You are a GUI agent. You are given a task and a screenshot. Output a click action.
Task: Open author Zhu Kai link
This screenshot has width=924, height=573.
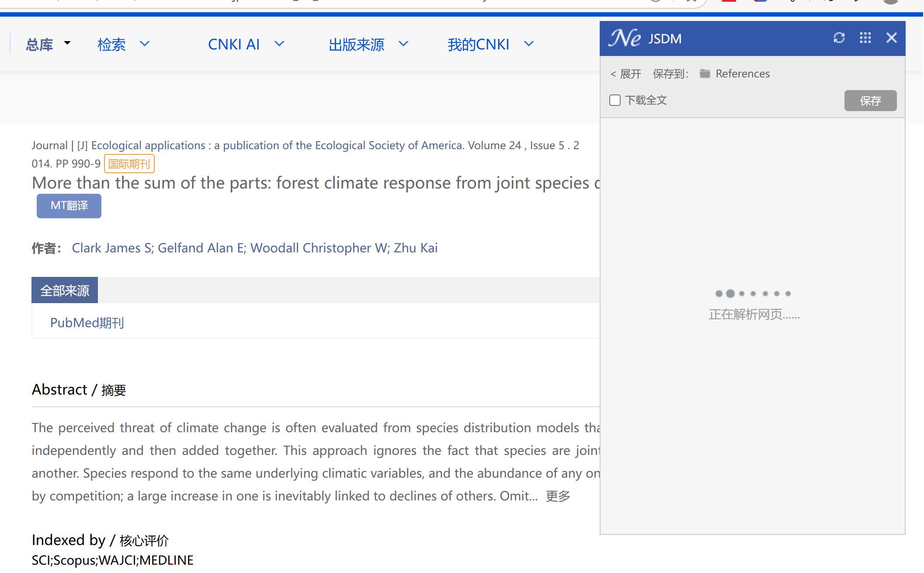415,248
